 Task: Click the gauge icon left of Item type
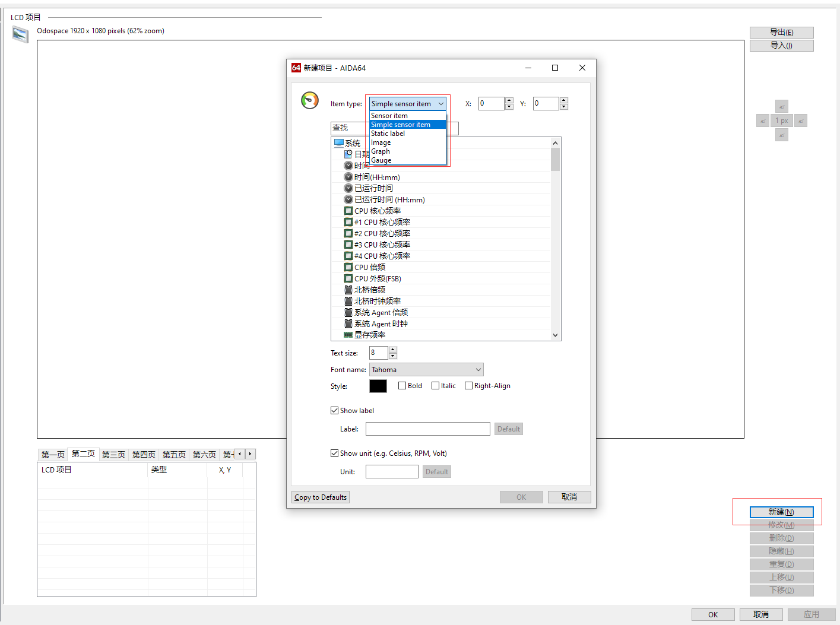click(310, 100)
